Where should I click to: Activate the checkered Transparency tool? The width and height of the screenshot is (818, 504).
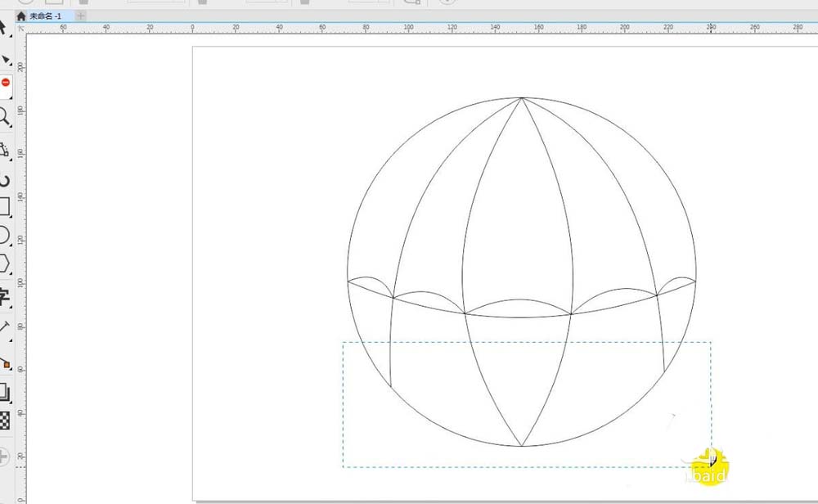pos(4,421)
